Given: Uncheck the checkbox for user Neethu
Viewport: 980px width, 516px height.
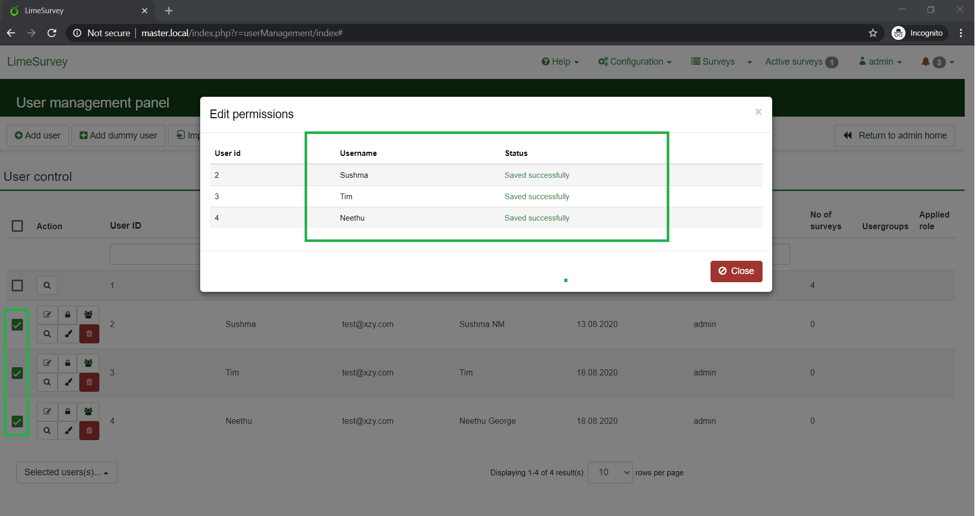Looking at the screenshot, I should [17, 422].
